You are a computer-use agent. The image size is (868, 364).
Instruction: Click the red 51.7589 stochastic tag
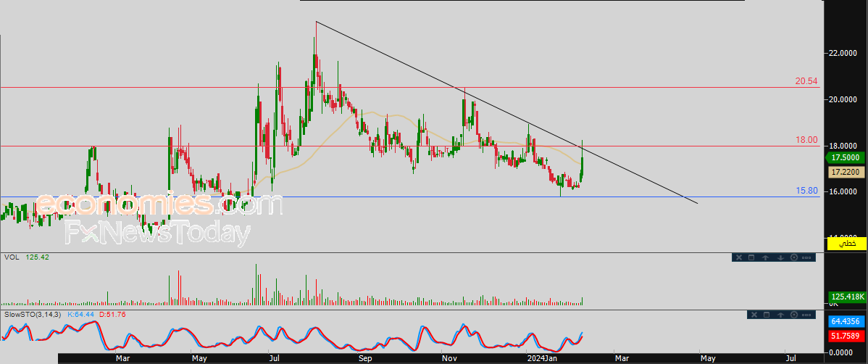846,336
